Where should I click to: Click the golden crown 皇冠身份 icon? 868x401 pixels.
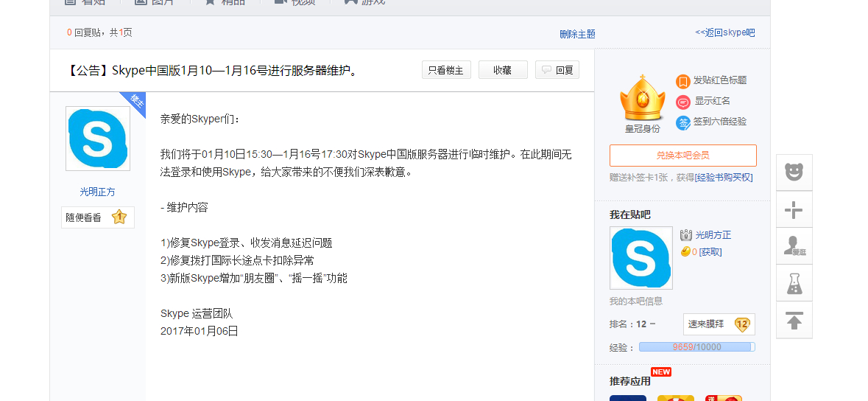pos(642,98)
